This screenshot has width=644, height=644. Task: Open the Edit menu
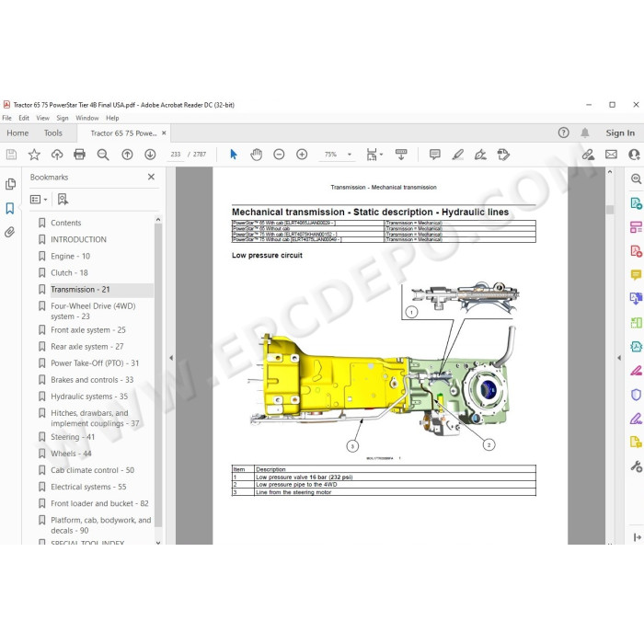[24, 118]
